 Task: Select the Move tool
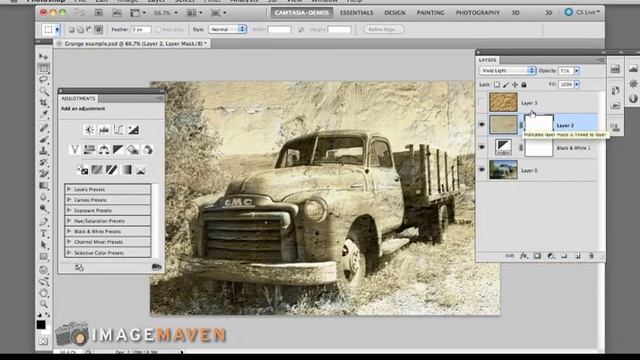[x=43, y=56]
